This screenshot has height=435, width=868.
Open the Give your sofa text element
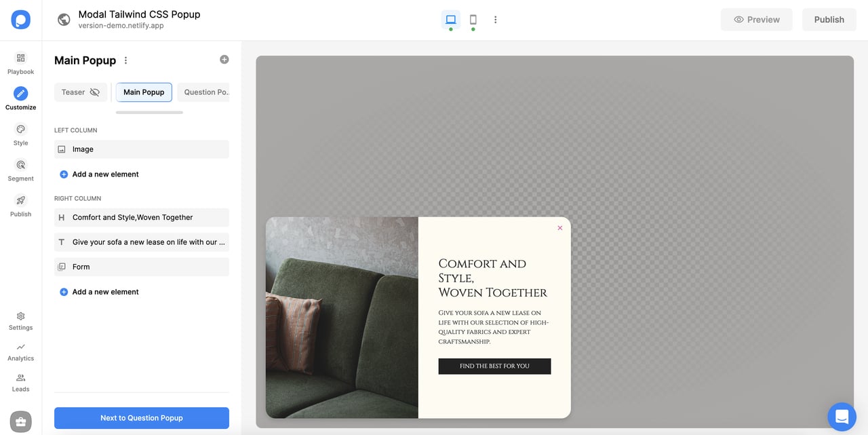[x=142, y=242]
